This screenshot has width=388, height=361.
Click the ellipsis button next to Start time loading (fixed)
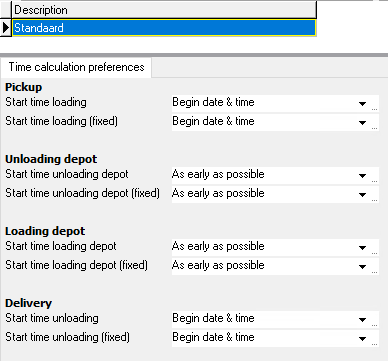click(x=374, y=123)
